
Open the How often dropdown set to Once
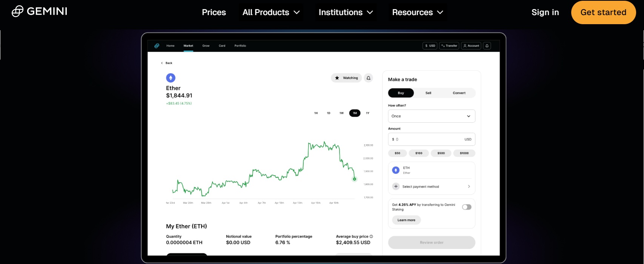432,116
